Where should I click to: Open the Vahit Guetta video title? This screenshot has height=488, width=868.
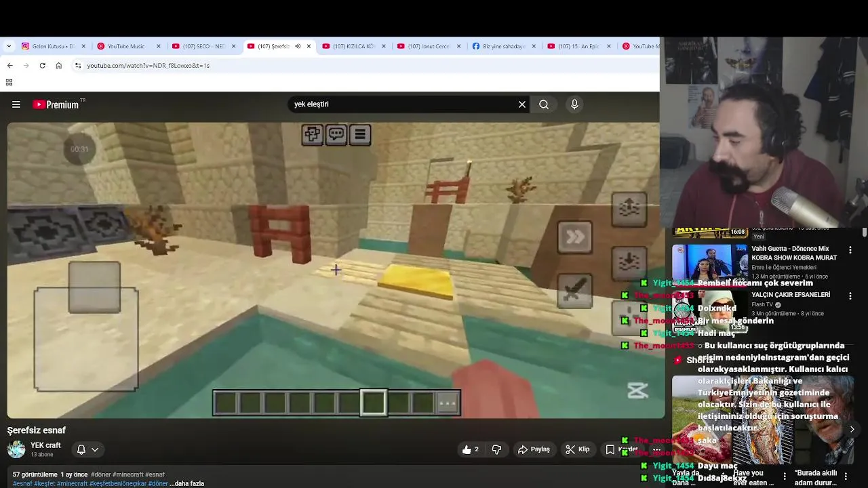tap(794, 253)
